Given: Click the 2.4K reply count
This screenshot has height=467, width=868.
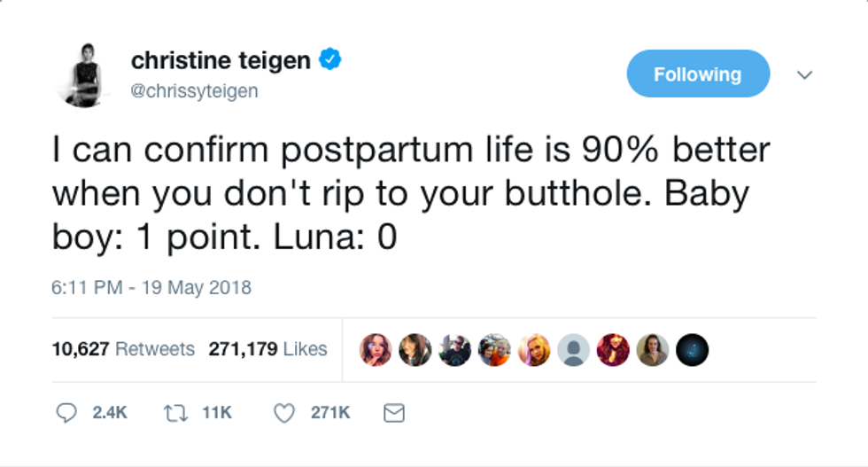Looking at the screenshot, I should click(110, 413).
